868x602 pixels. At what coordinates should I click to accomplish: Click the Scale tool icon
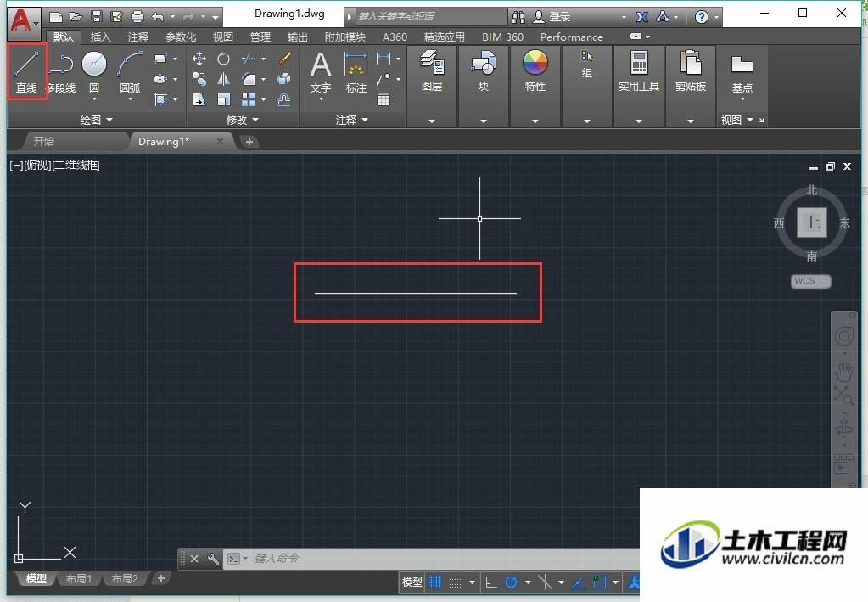[224, 99]
